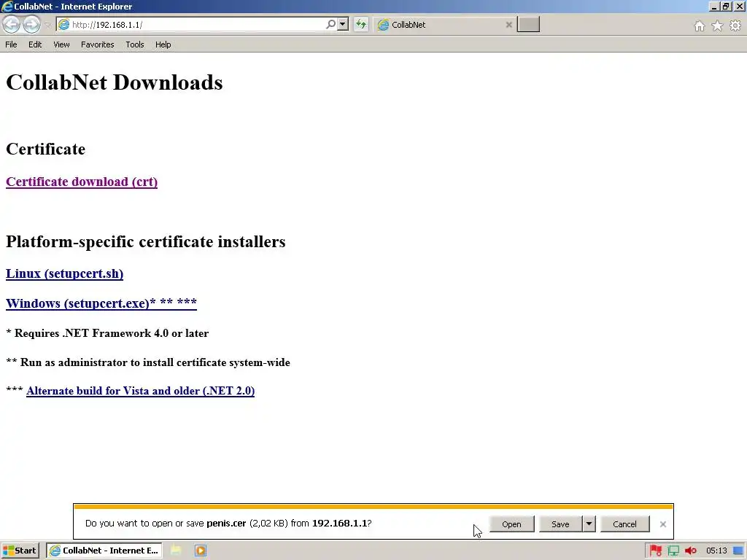Click the Show desktop tray button
Viewport: 747px width, 560px height.
pos(738,551)
